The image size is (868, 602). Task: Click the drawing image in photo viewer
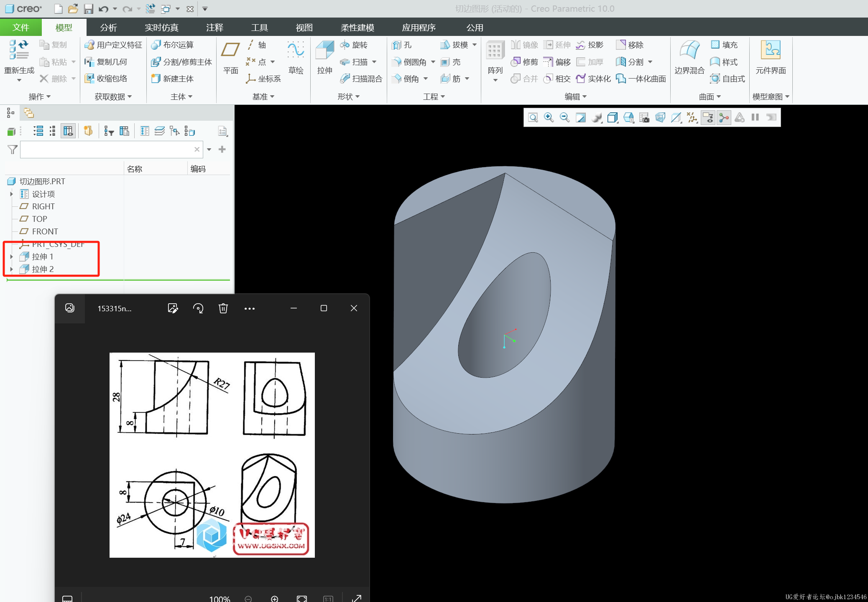click(212, 455)
